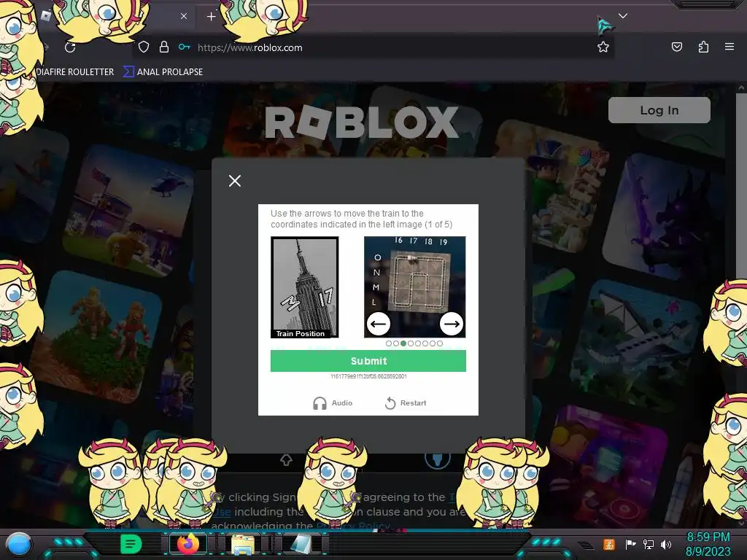The width and height of the screenshot is (747, 560).
Task: Select the captcha session ID text
Action: pos(368,376)
